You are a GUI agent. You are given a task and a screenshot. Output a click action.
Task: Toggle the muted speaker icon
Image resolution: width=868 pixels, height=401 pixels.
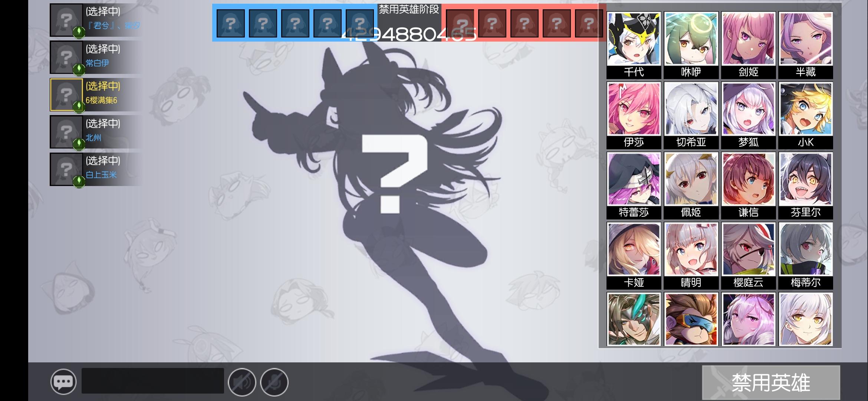242,382
